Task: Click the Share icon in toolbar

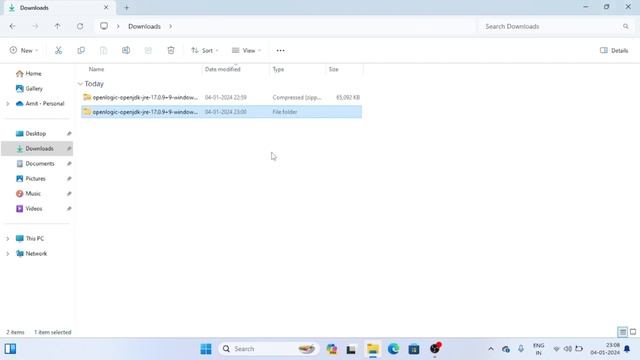Action: click(x=148, y=50)
